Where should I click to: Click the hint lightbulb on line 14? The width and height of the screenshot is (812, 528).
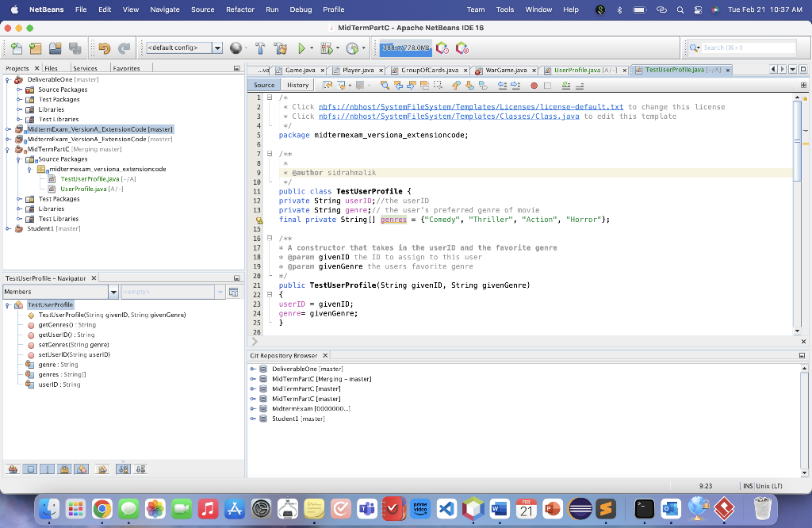(x=259, y=220)
